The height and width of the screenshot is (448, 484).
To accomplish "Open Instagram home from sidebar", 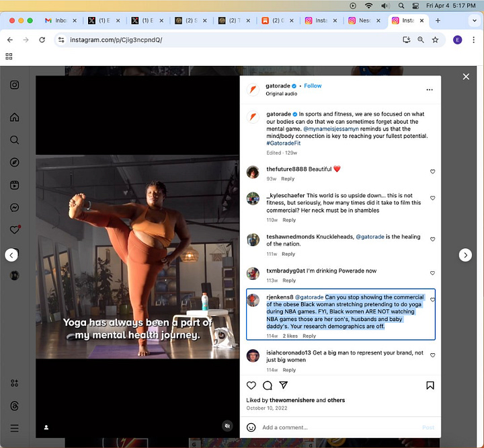I will click(x=15, y=118).
